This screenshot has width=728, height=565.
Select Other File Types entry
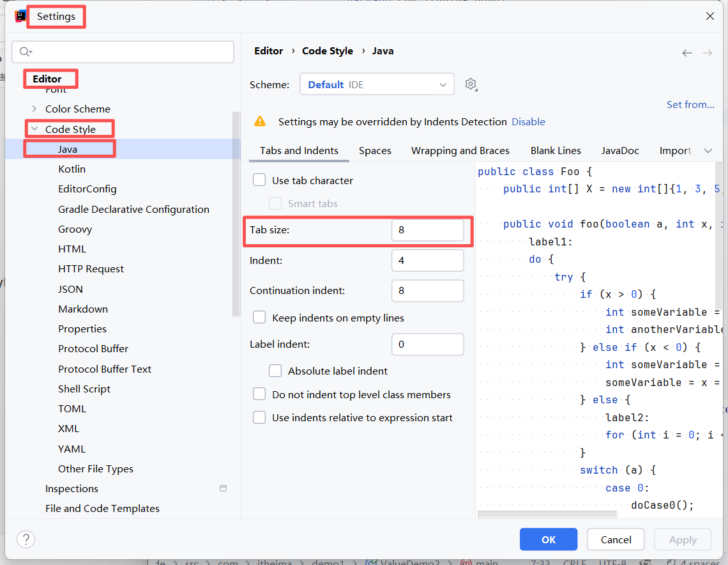(x=96, y=469)
